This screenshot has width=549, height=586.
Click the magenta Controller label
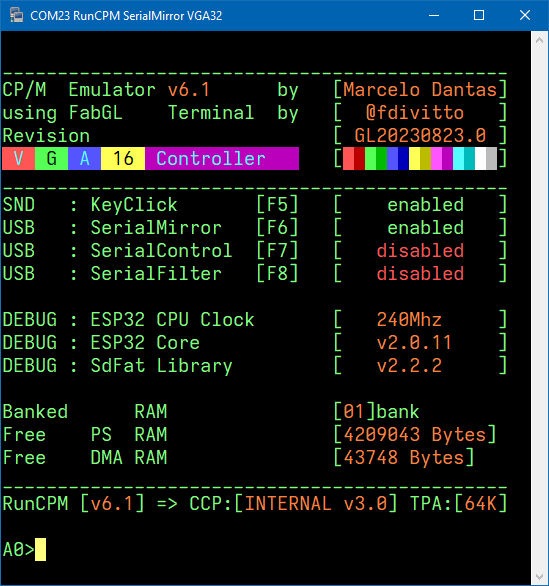point(222,158)
